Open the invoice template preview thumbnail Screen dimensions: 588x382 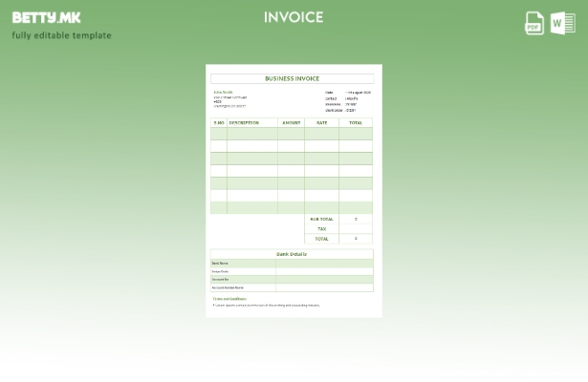294,191
